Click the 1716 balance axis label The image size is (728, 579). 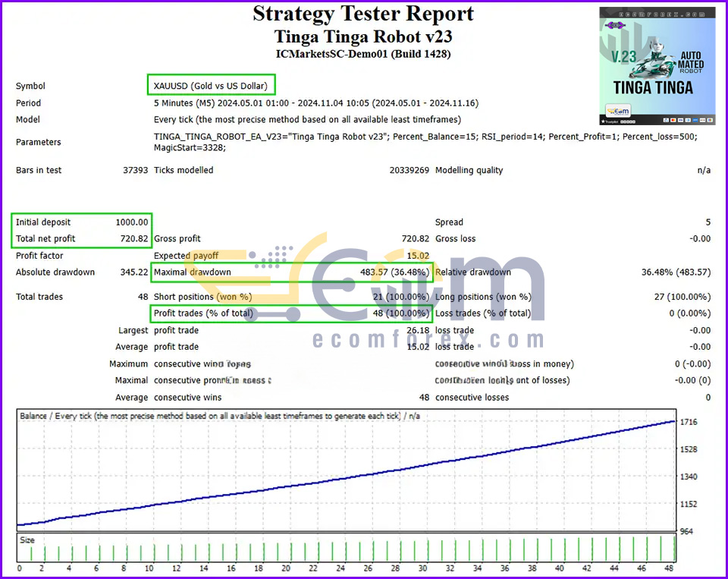689,422
